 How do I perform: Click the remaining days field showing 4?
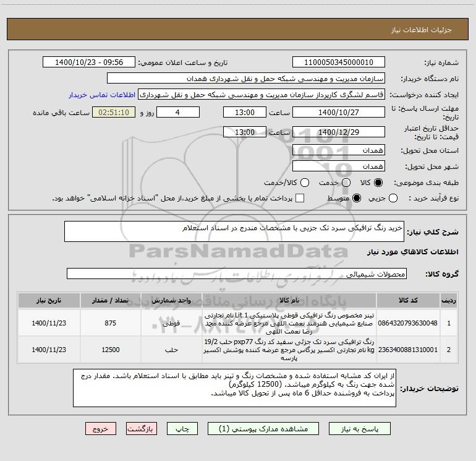pyautogui.click(x=178, y=113)
